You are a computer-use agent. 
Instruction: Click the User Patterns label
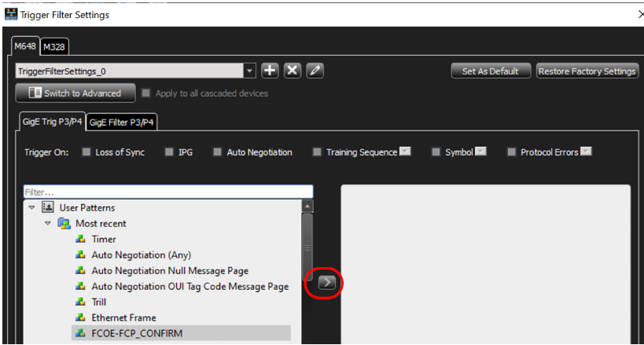tap(87, 207)
